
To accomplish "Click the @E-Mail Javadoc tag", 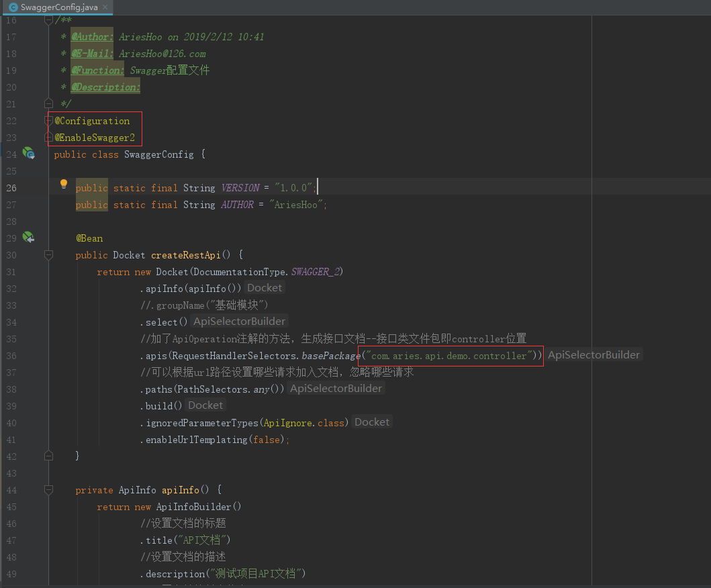I will (92, 54).
